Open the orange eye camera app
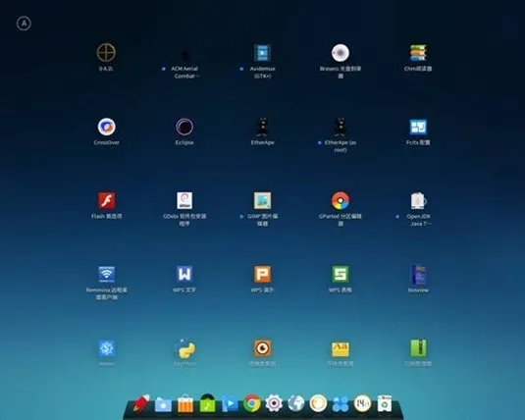Image resolution: width=525 pixels, height=420 pixels. pyautogui.click(x=263, y=348)
